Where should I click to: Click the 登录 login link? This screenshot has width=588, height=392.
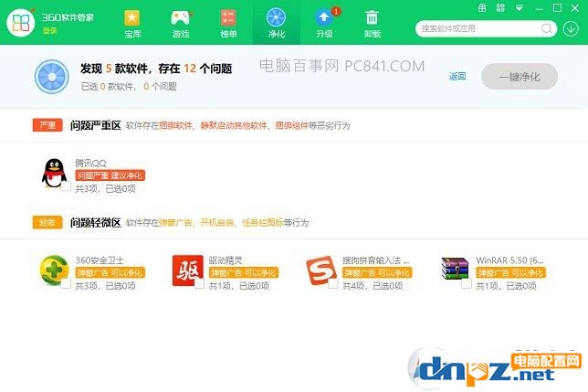pos(49,31)
